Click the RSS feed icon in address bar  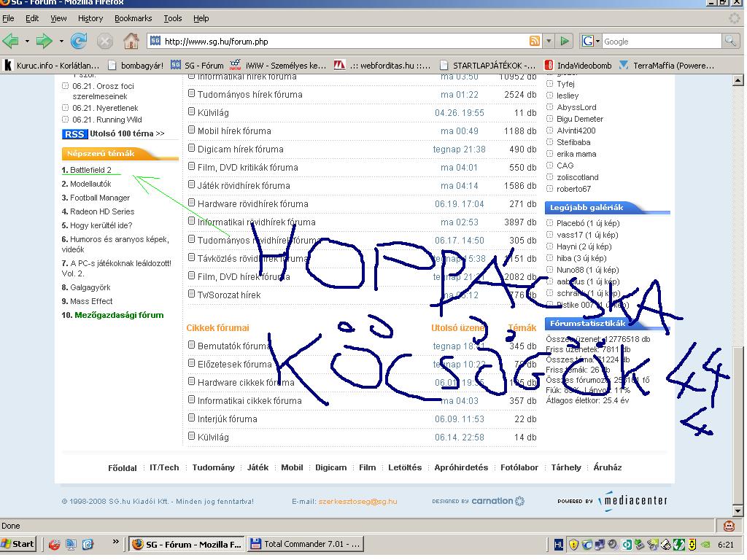tap(535, 42)
